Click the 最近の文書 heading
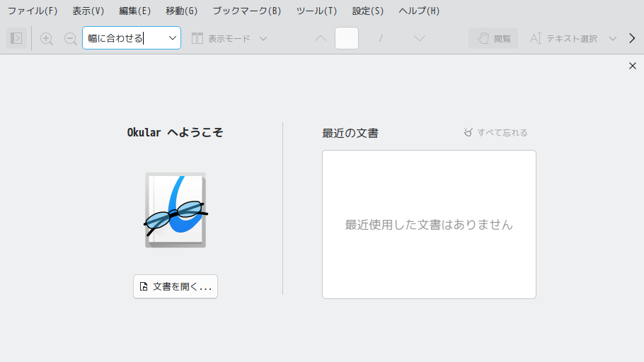Image resolution: width=644 pixels, height=362 pixels. point(350,133)
